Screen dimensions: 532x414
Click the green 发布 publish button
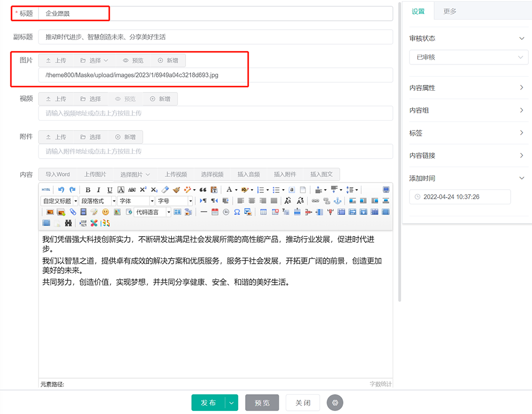(x=208, y=403)
